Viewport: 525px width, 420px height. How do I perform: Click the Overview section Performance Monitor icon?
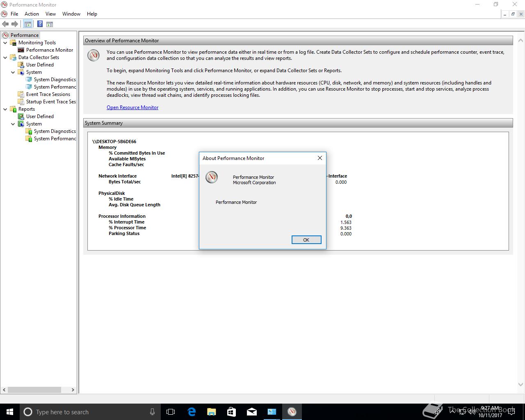pyautogui.click(x=94, y=55)
